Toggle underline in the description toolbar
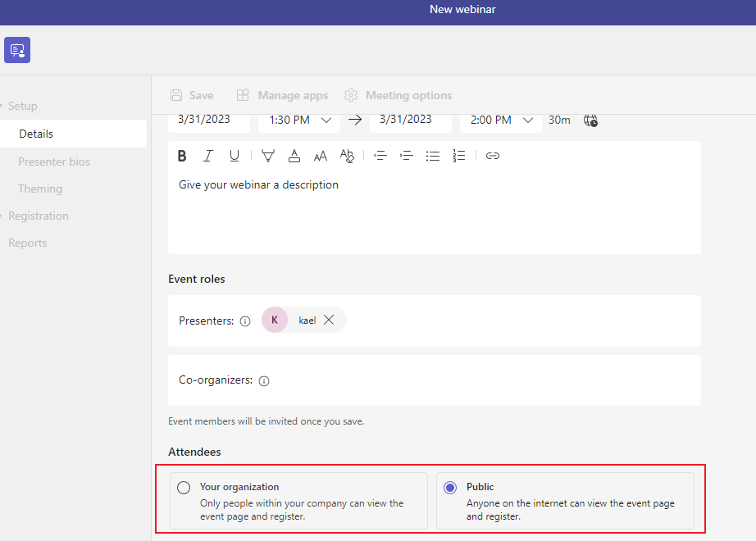Image resolution: width=756 pixels, height=541 pixels. click(x=235, y=156)
